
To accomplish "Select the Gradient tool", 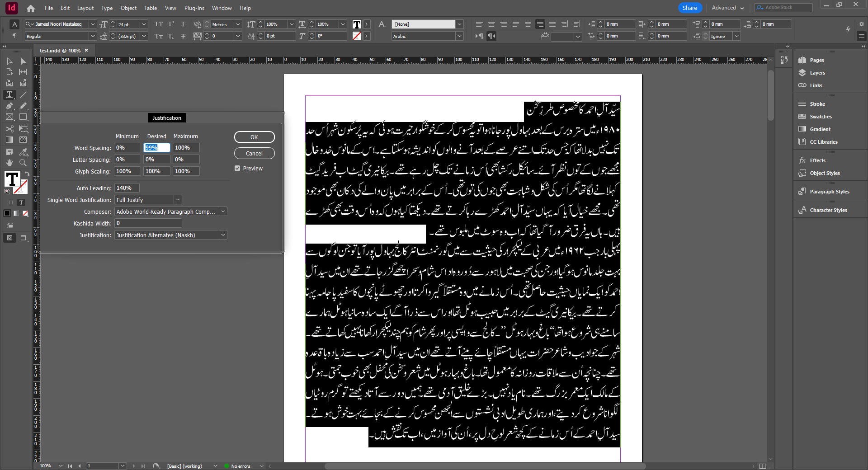I will [9, 140].
